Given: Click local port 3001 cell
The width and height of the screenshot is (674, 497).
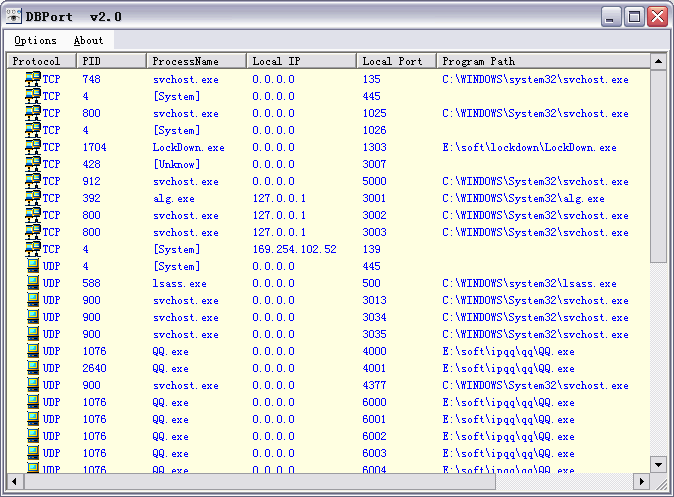Looking at the screenshot, I should [x=374, y=199].
